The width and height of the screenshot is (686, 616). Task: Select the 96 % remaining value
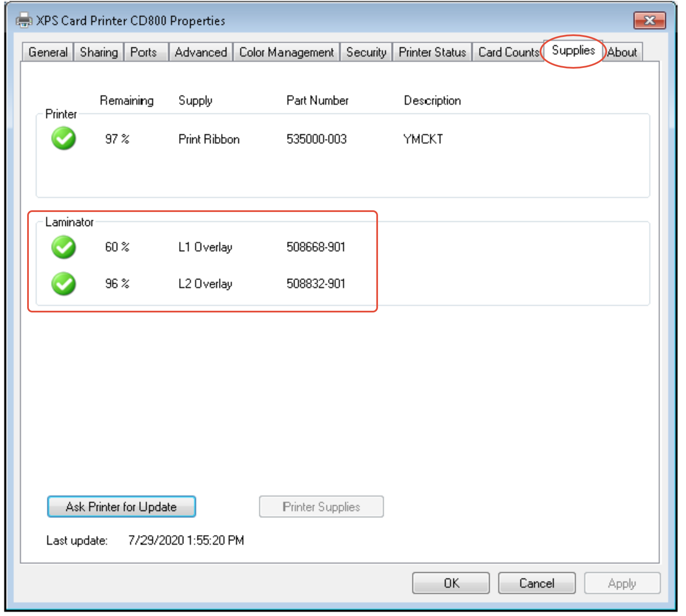tap(117, 284)
